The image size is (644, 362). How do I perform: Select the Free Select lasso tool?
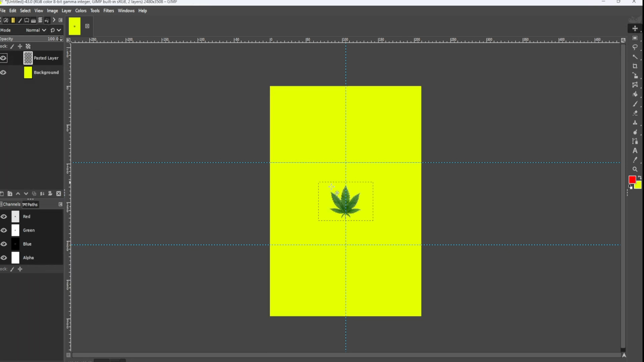(x=635, y=47)
